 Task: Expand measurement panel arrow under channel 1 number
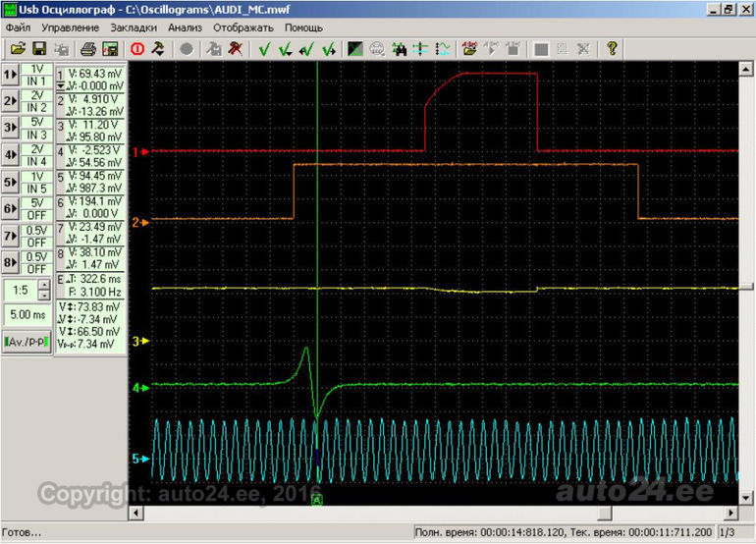[60, 85]
